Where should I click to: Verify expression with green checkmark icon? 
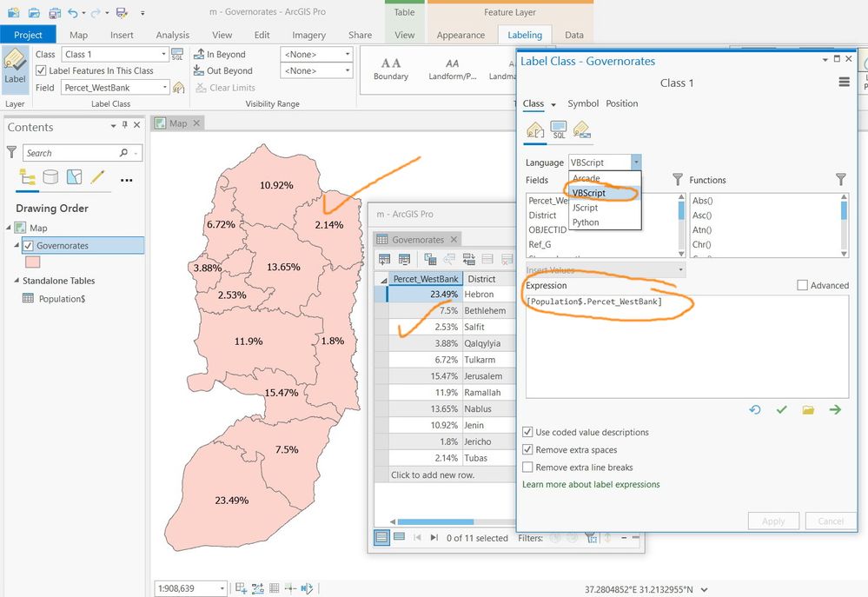pos(781,410)
